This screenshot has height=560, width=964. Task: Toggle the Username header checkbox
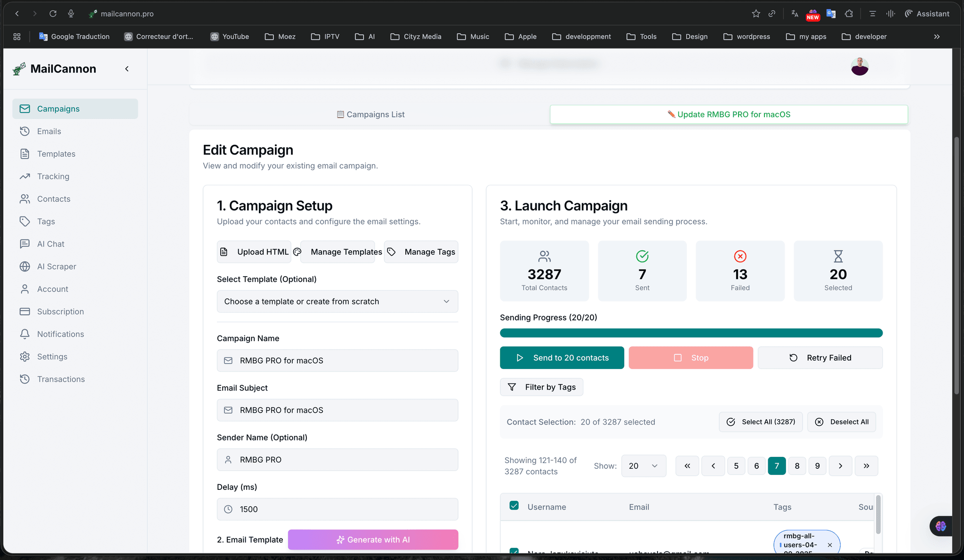(x=514, y=505)
